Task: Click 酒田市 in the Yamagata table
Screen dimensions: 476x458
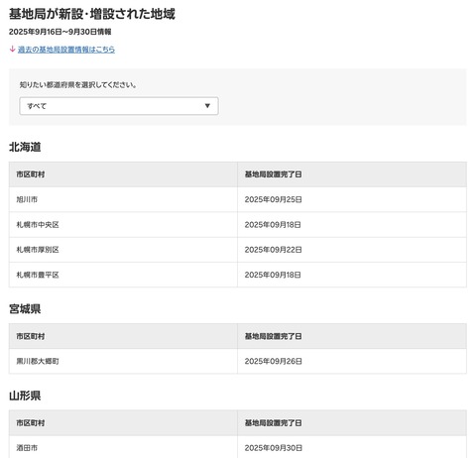Action: 27,448
